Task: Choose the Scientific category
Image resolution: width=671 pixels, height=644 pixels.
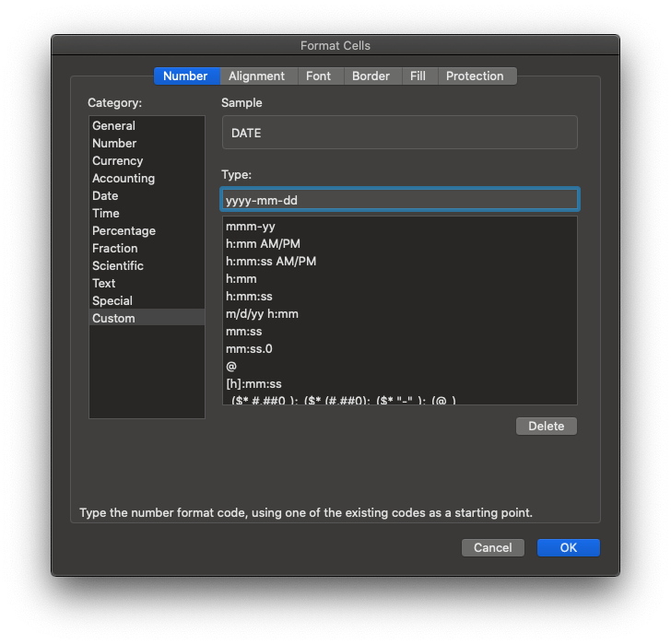Action: coord(118,266)
